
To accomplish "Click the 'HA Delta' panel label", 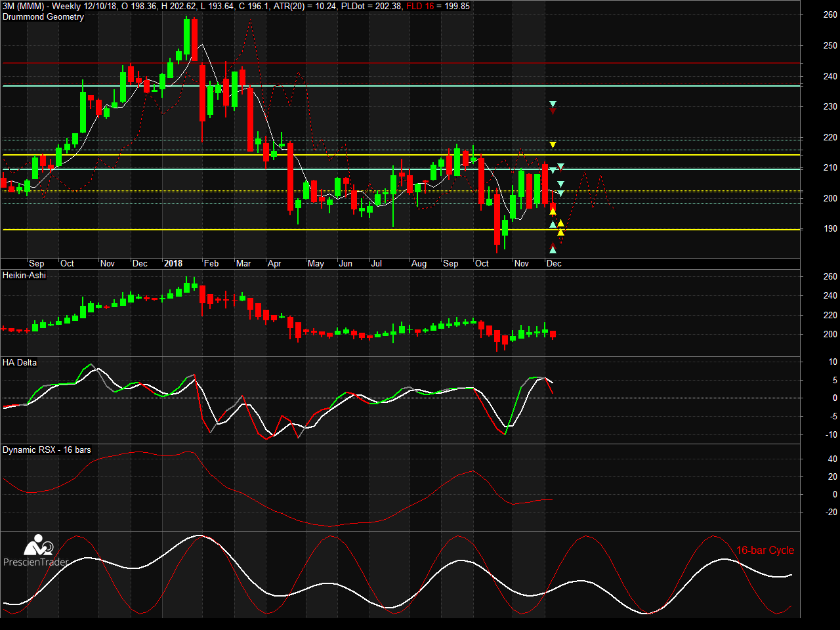I will [20, 362].
